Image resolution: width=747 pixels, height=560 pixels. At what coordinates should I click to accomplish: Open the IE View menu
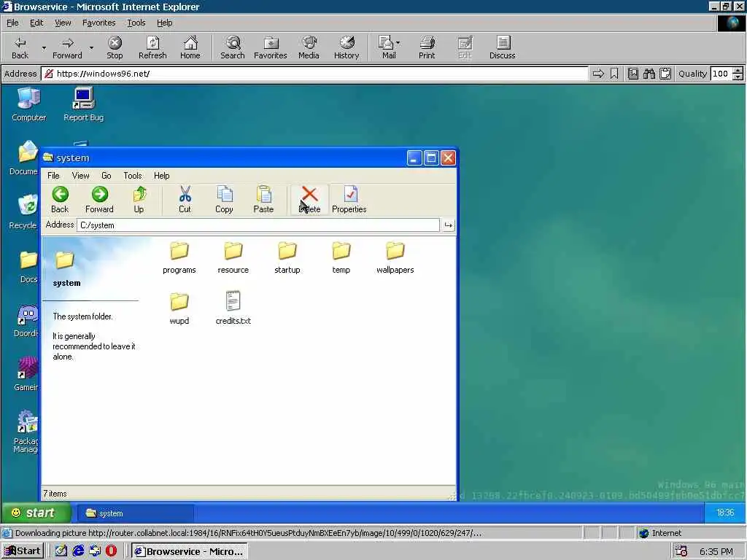click(63, 23)
